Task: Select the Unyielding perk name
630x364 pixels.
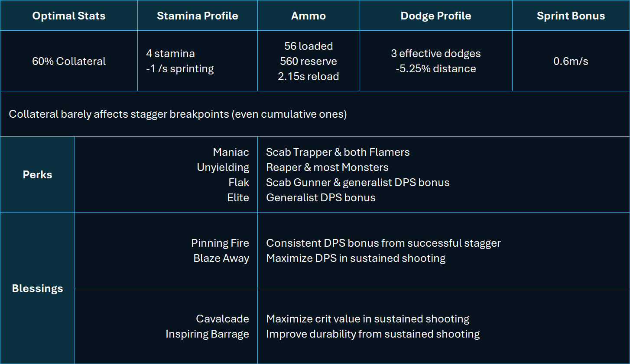Action: [223, 167]
